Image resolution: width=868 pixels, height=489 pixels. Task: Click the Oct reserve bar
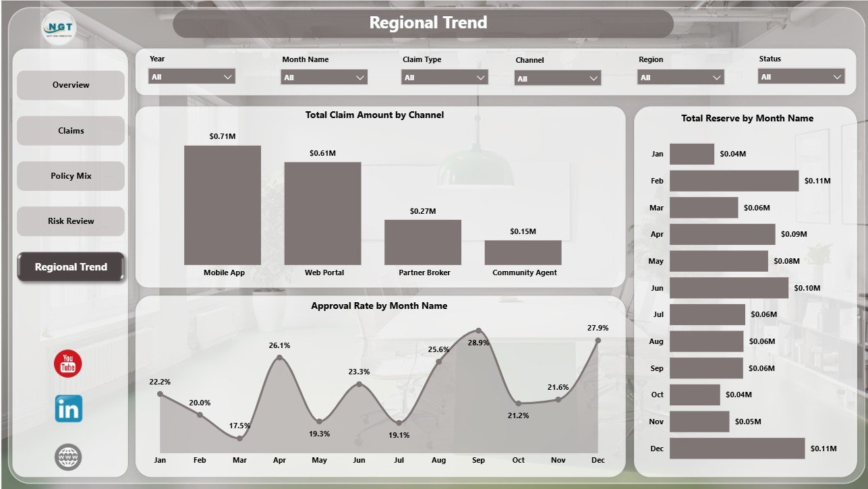click(x=695, y=395)
